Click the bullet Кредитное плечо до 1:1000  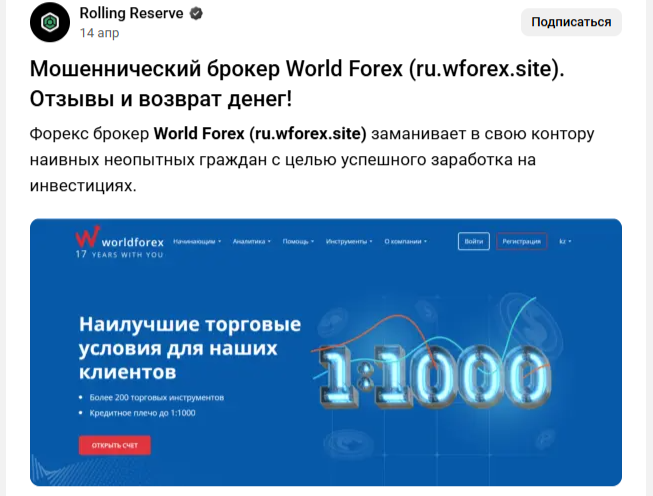142,413
